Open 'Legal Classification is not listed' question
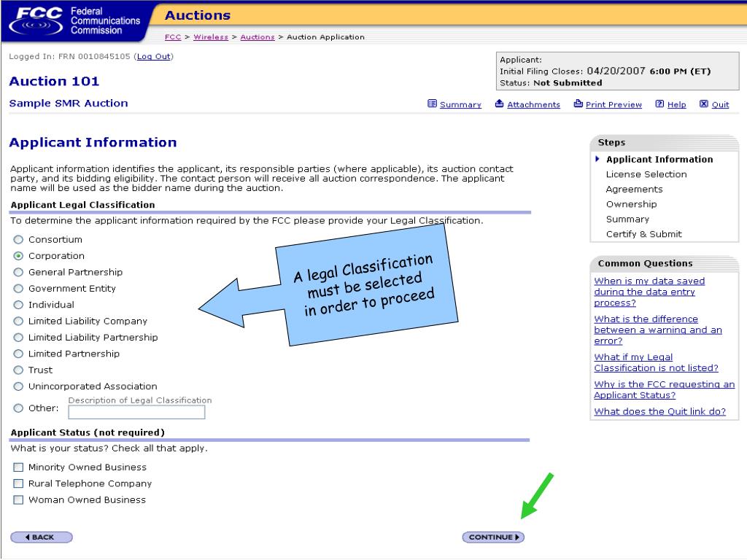The height and width of the screenshot is (560, 747). tap(656, 362)
